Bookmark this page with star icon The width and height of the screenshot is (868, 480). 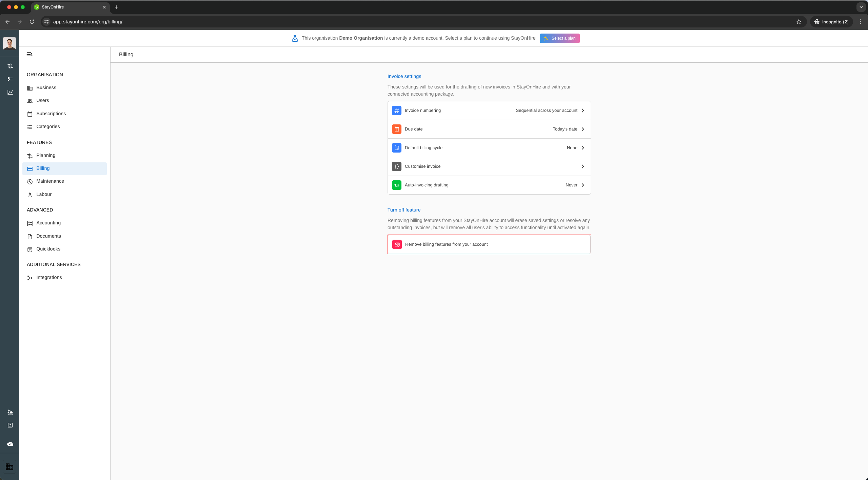(799, 22)
